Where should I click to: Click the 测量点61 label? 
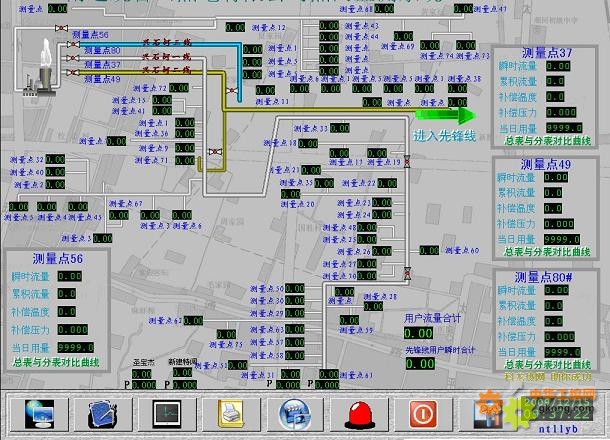[356, 375]
